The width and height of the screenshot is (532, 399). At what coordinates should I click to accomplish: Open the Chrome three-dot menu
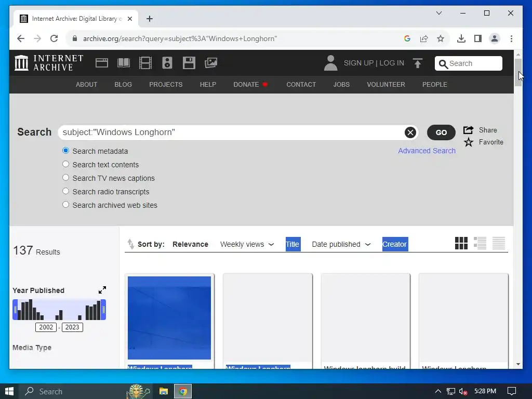pyautogui.click(x=511, y=38)
